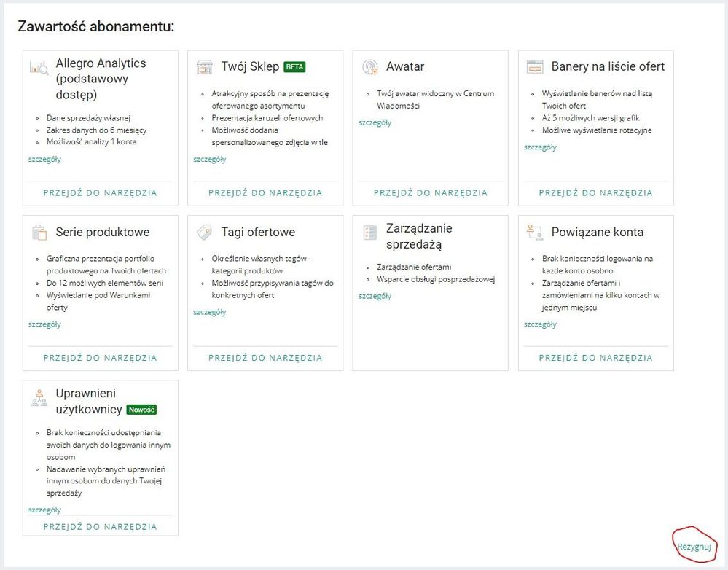The height and width of the screenshot is (570, 728).
Task: Expand szczegóły under Allegro Analytics
Action: tap(44, 159)
